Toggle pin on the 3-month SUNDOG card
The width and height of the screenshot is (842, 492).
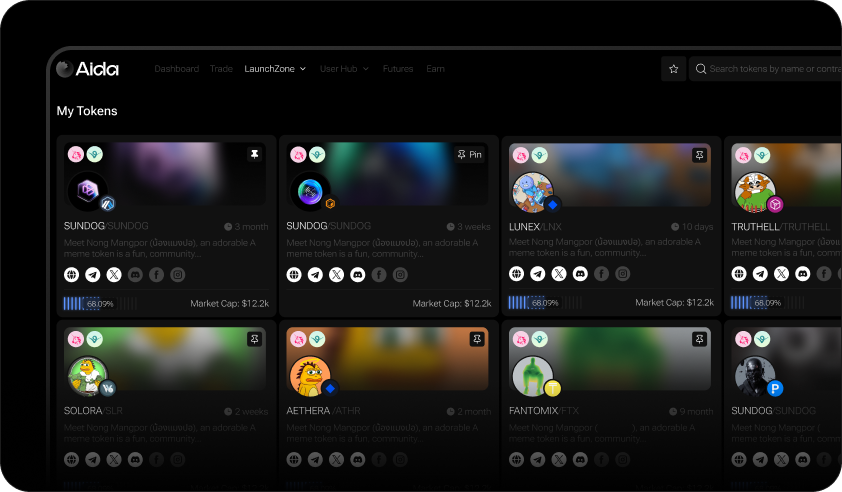point(254,154)
